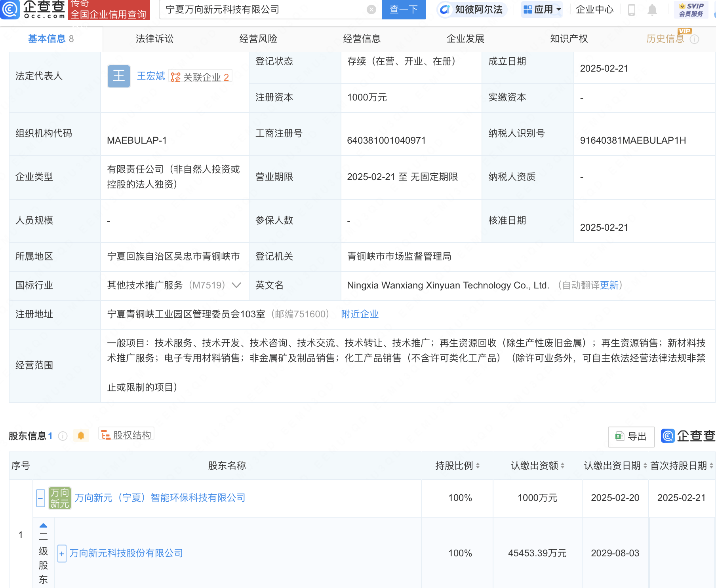Open the mobile phone app icon
The width and height of the screenshot is (716, 588).
632,9
